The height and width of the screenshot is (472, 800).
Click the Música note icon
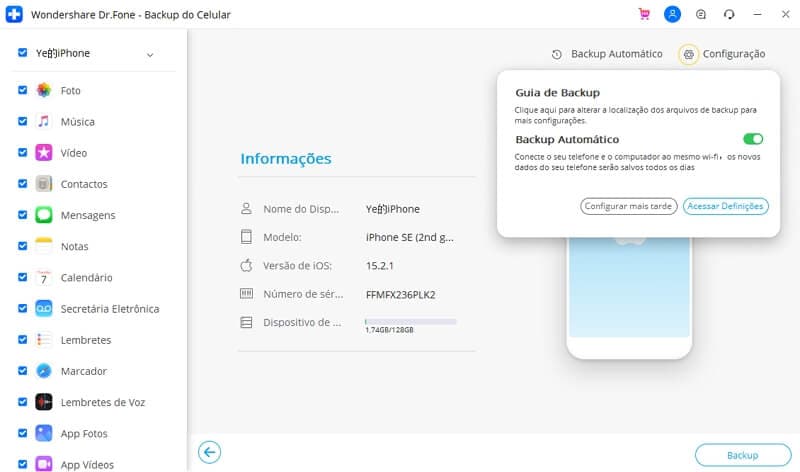[x=44, y=121]
